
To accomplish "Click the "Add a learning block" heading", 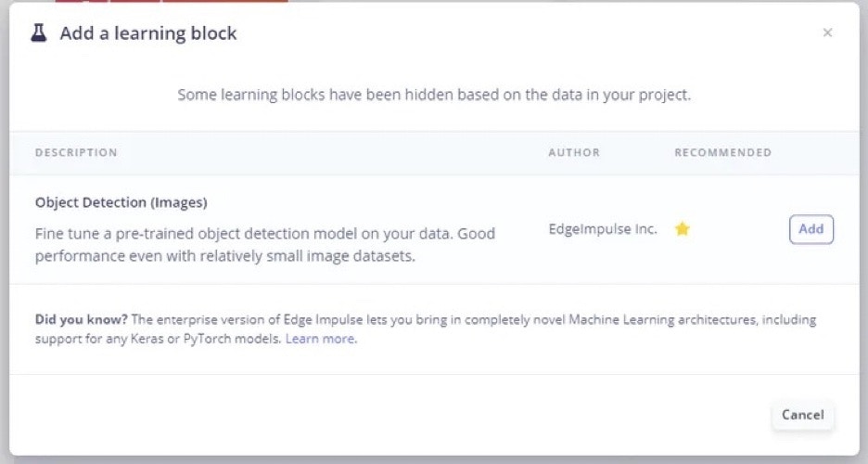I will pos(148,33).
